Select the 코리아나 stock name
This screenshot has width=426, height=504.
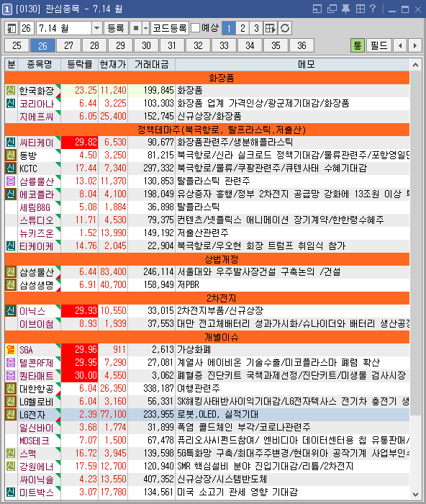pyautogui.click(x=36, y=104)
